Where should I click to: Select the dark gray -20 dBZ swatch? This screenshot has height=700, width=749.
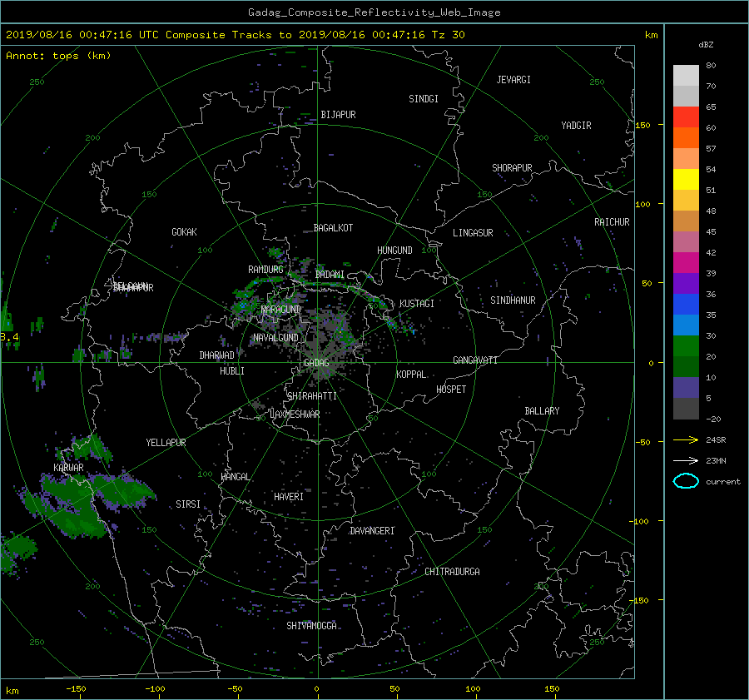[686, 409]
